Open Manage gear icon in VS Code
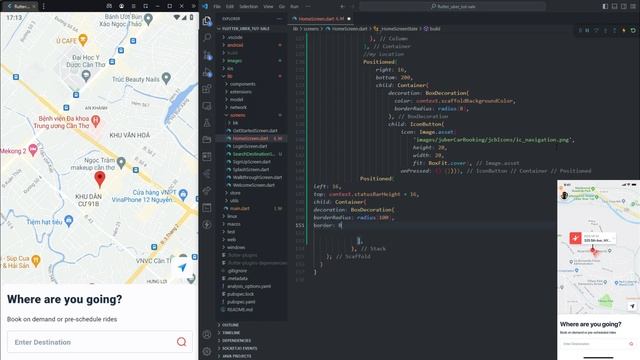The height and width of the screenshot is (360, 640). pos(207,351)
